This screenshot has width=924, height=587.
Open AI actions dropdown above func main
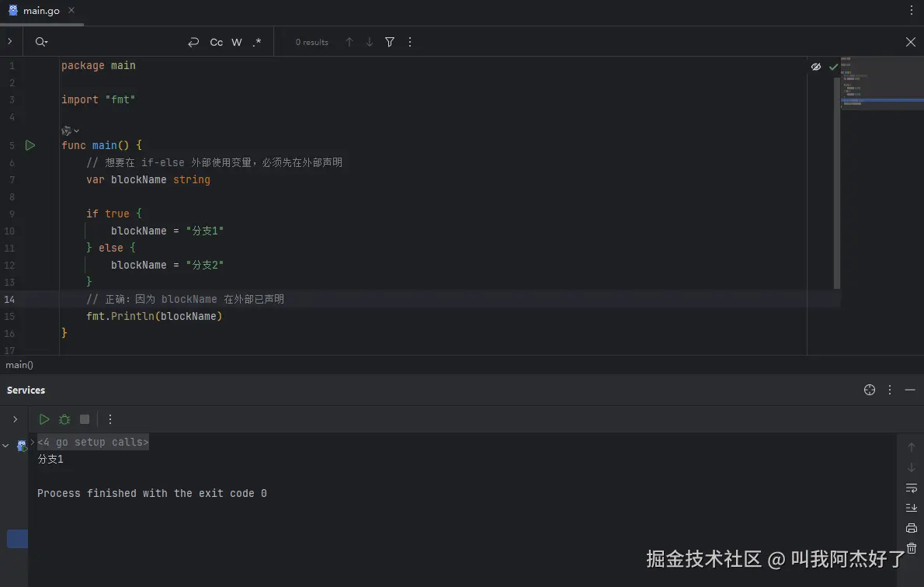click(x=70, y=130)
